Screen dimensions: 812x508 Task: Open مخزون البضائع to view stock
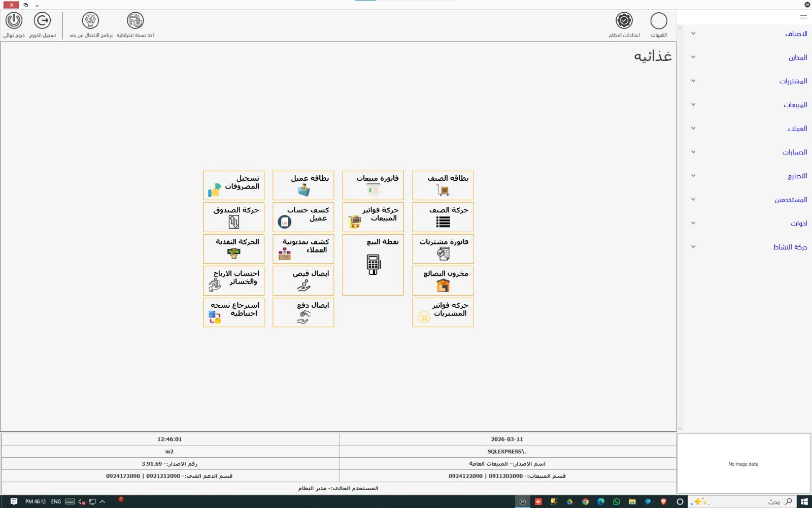point(442,280)
